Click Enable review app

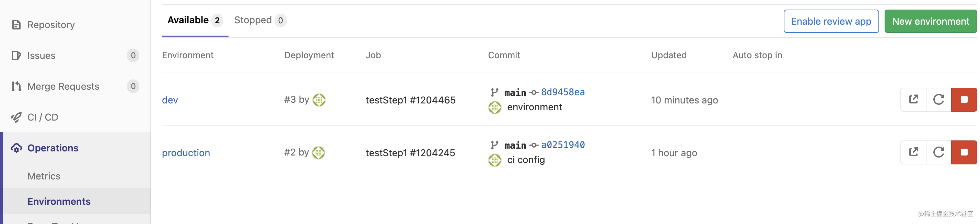tap(831, 21)
